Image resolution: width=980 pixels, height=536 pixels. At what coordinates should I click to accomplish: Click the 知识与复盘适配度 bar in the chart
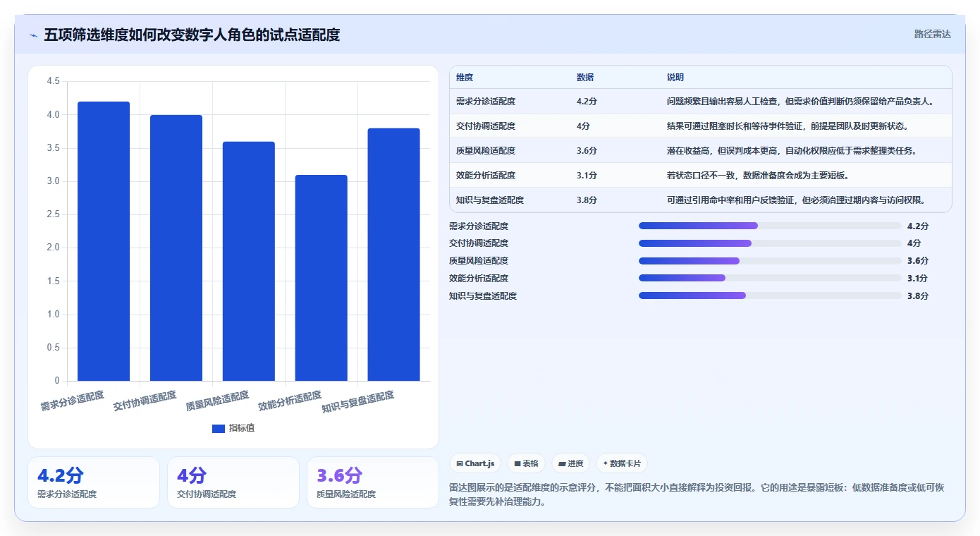(x=394, y=255)
